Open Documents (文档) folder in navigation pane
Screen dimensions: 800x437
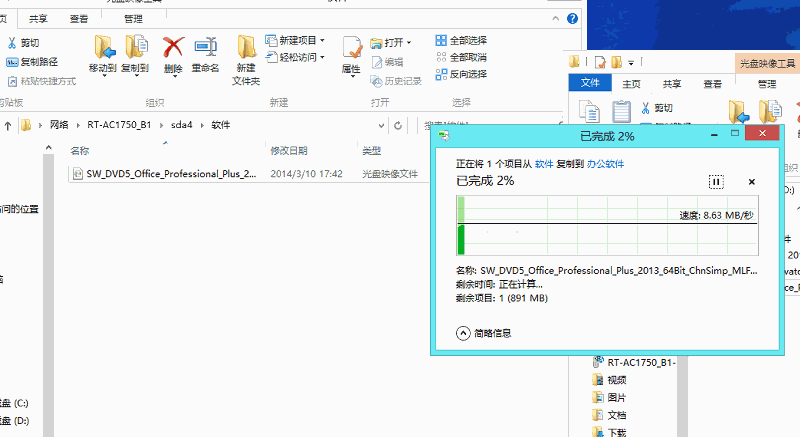(609, 415)
